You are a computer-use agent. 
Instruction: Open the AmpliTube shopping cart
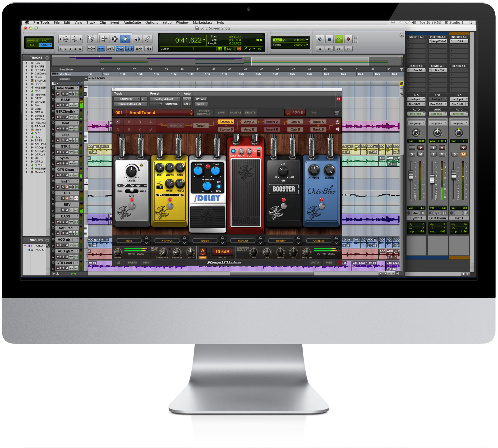click(x=337, y=113)
